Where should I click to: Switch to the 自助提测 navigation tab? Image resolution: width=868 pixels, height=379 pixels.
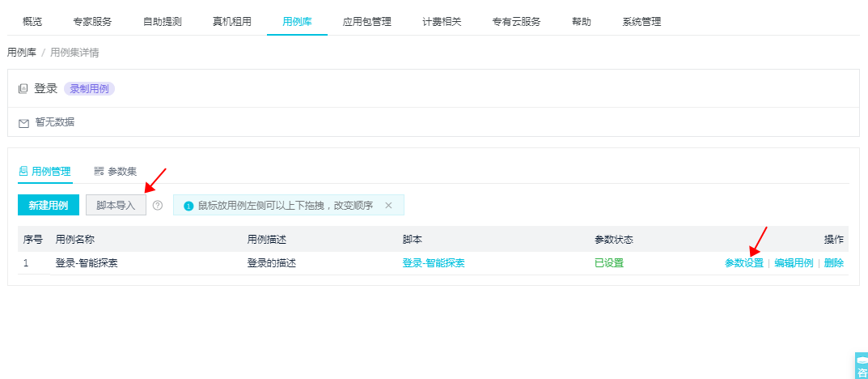pos(162,22)
